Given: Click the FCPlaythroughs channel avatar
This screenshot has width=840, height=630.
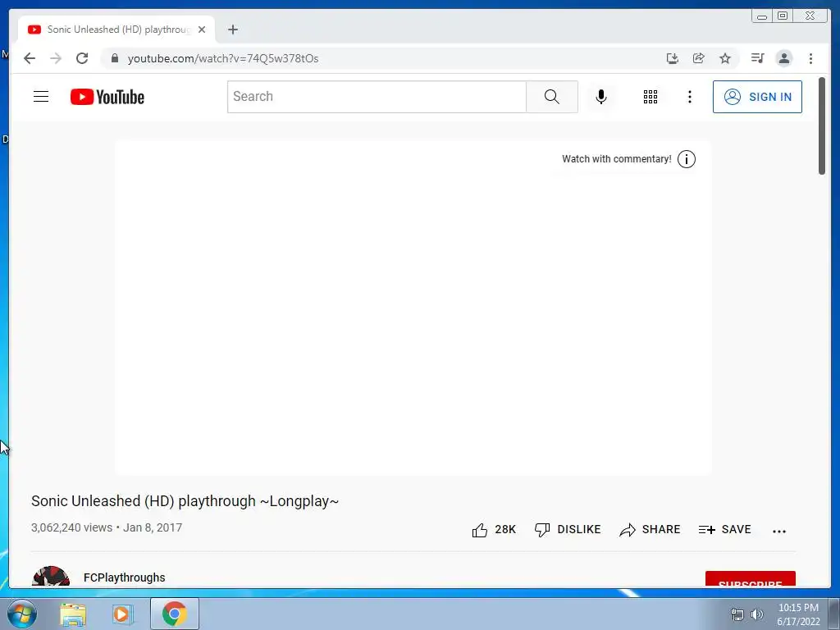Looking at the screenshot, I should (x=51, y=577).
